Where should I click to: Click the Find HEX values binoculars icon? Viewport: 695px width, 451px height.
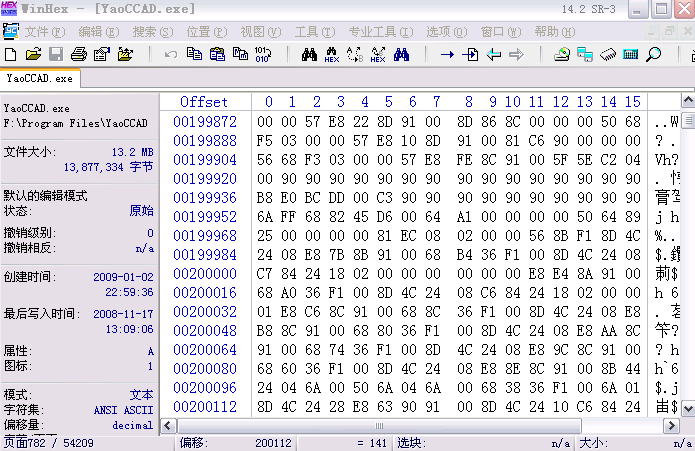point(332,54)
